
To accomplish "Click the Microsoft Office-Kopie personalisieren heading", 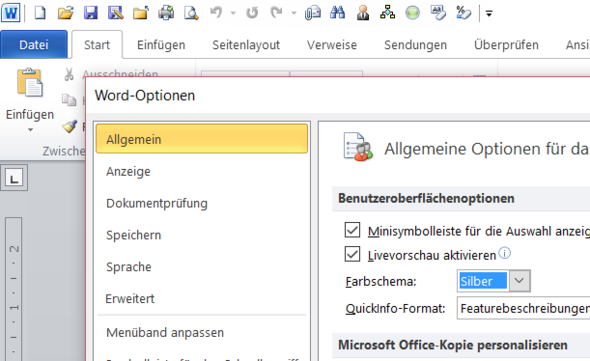I will click(453, 345).
